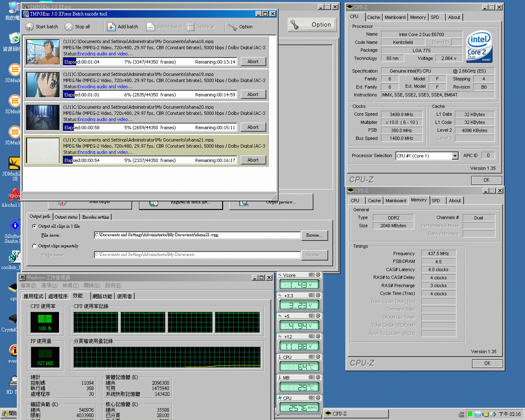Open Mainboard tab in upper CPU-Z window
525x420 pixels.
(395, 17)
